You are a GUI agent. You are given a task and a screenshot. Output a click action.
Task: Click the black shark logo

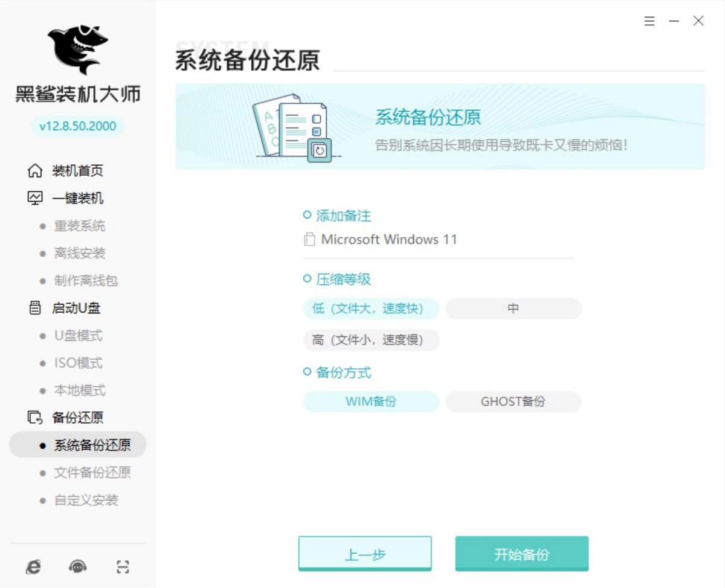click(78, 49)
